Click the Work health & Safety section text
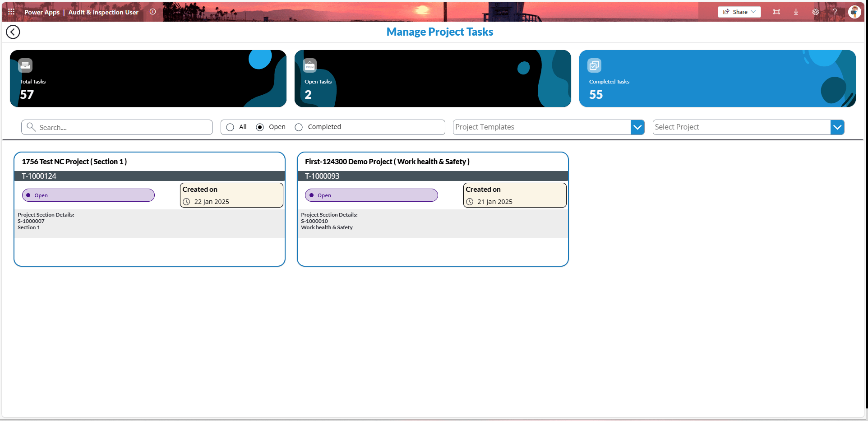 pyautogui.click(x=327, y=227)
